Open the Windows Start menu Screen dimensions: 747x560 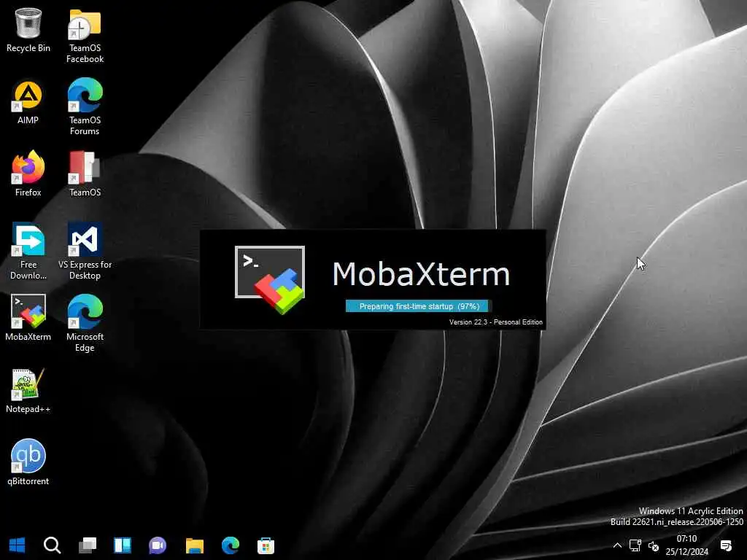pyautogui.click(x=18, y=545)
